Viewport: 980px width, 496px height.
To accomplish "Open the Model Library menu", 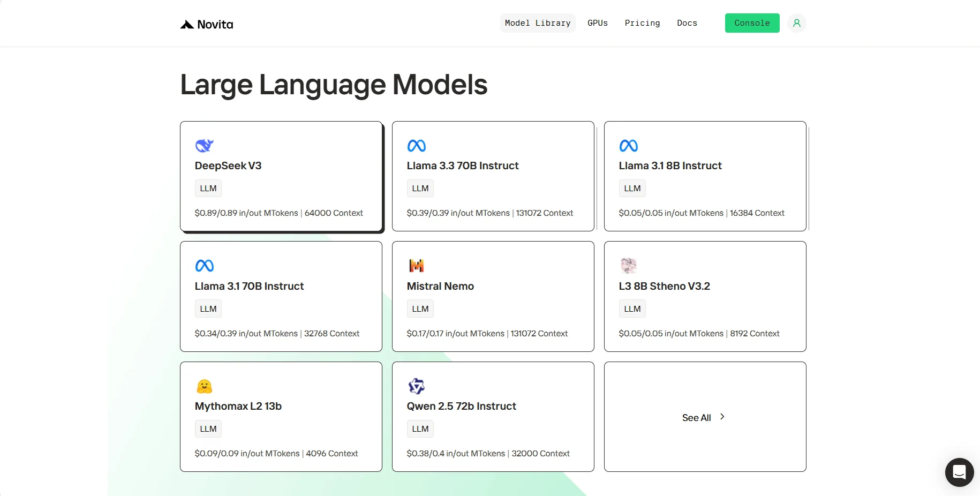I will (538, 23).
